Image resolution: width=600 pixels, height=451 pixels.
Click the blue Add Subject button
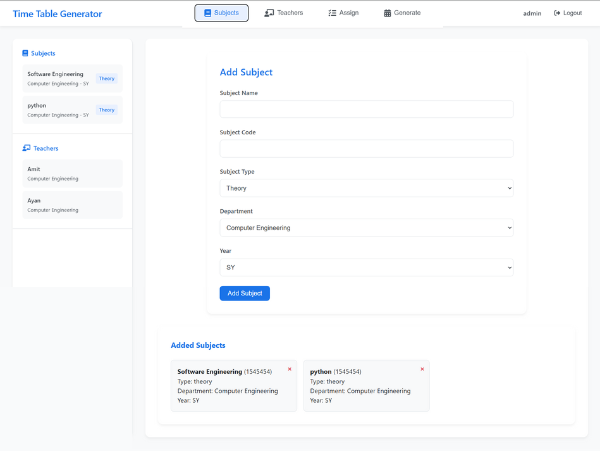click(x=245, y=293)
